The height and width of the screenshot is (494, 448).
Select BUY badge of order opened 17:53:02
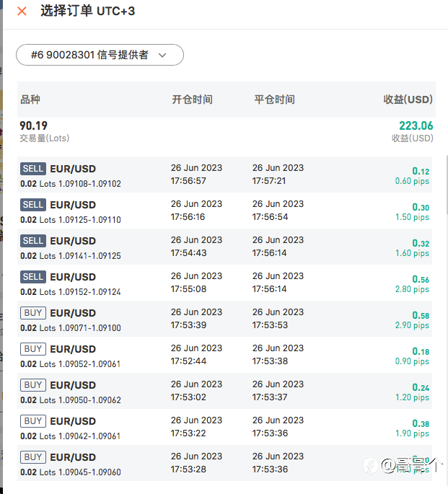pos(33,385)
